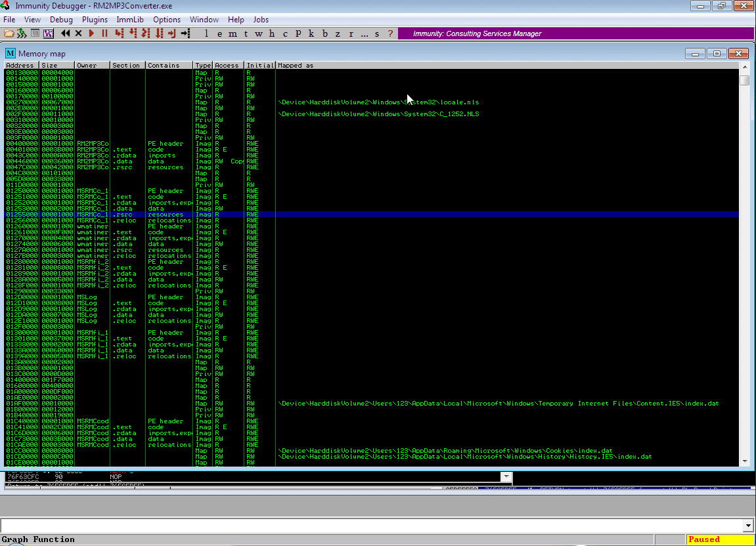Expand the dropdown arrow in the CPU pane
Viewport: 756px width, 546px height.
tap(506, 476)
